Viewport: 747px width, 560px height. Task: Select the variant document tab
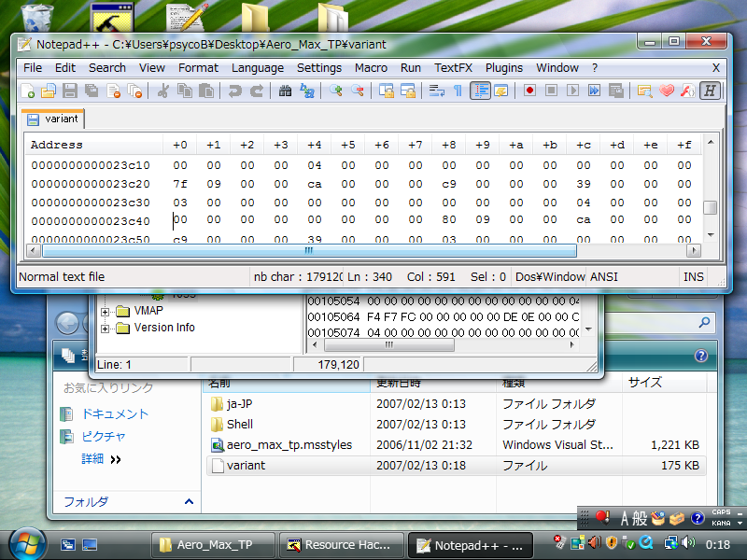(53, 119)
